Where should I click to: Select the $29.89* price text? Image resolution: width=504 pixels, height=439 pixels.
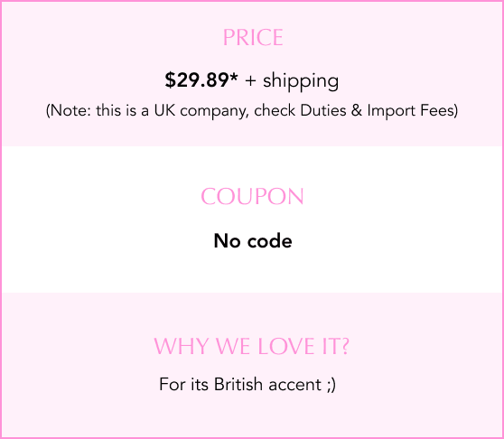(x=201, y=79)
